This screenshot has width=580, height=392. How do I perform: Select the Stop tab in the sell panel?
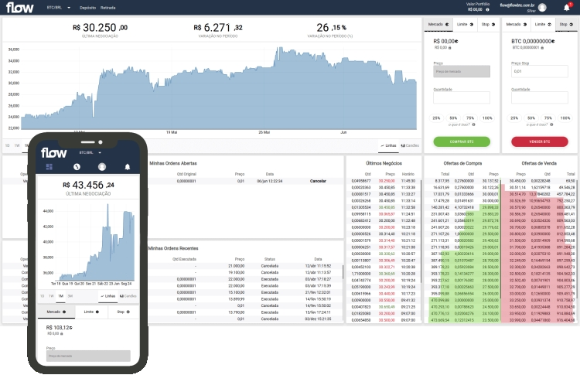[x=566, y=25]
